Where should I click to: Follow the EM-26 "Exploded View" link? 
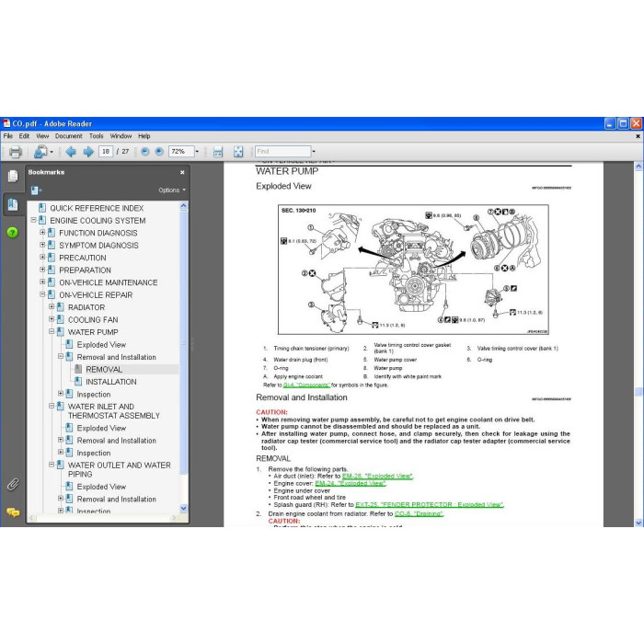pos(377,476)
